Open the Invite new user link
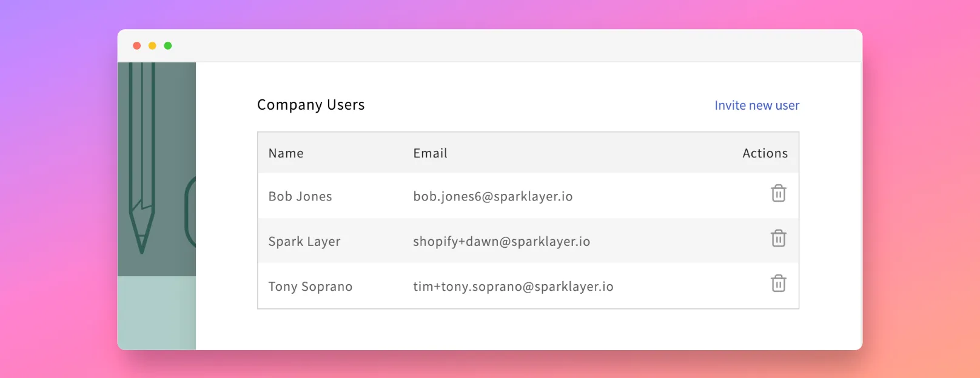The width and height of the screenshot is (980, 378). pos(757,105)
